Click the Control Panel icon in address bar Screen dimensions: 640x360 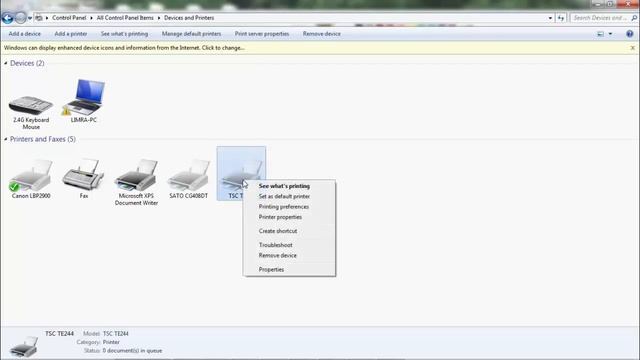(x=39, y=18)
